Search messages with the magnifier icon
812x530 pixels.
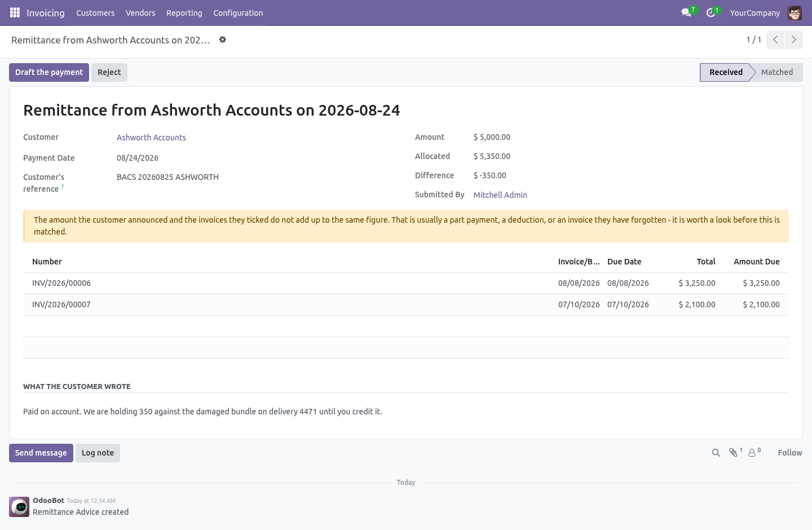tap(716, 453)
